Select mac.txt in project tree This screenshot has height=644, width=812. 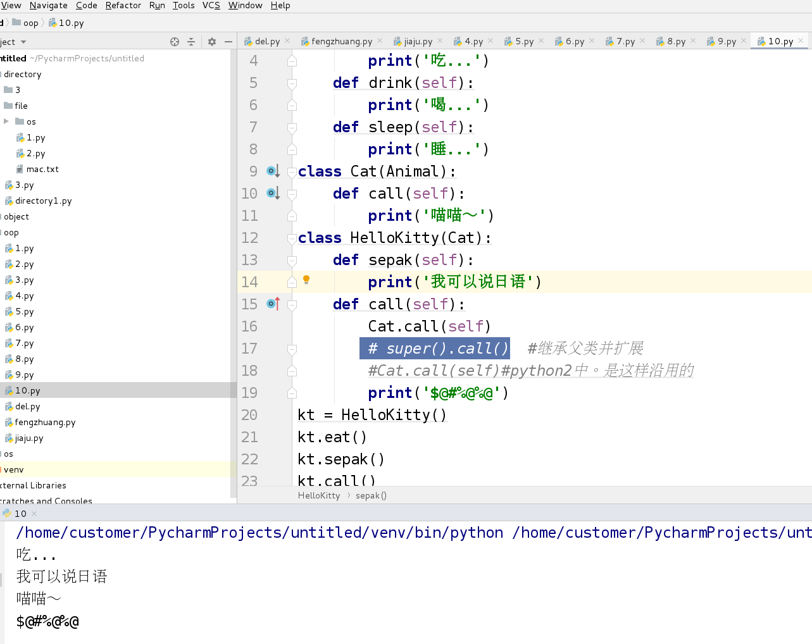[42, 169]
